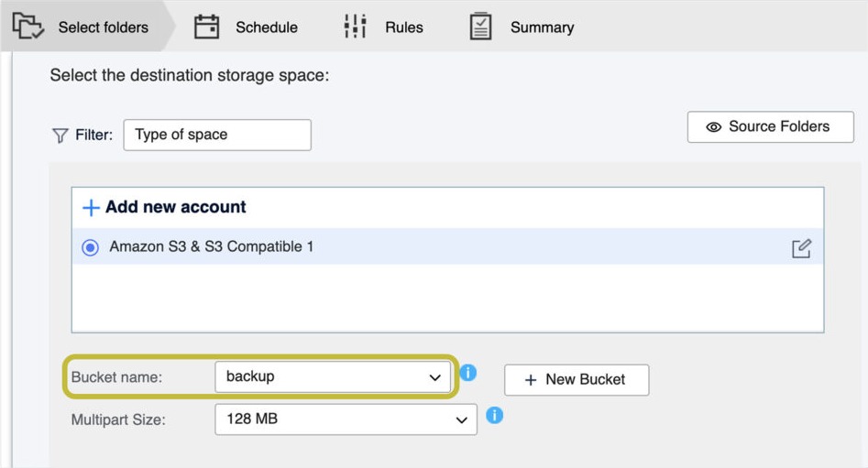Click the Rules sliders icon
The height and width of the screenshot is (468, 868).
[355, 26]
